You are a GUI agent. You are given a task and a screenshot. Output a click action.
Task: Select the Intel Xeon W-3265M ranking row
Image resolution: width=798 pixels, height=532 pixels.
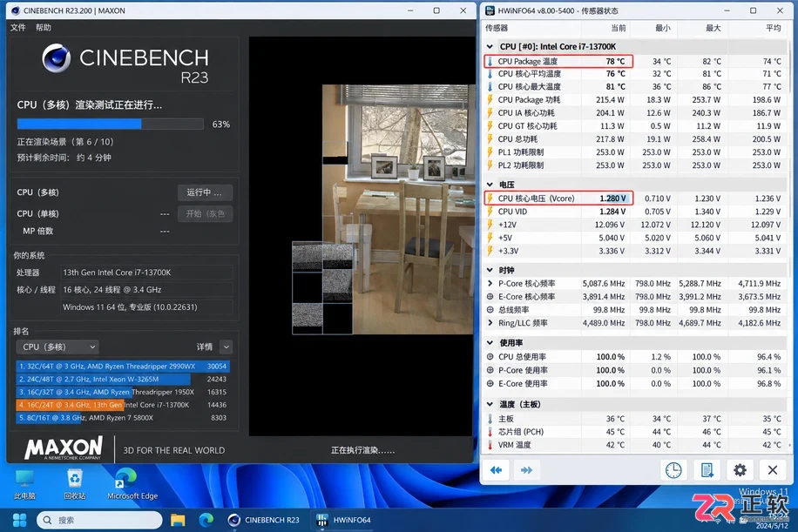click(123, 379)
